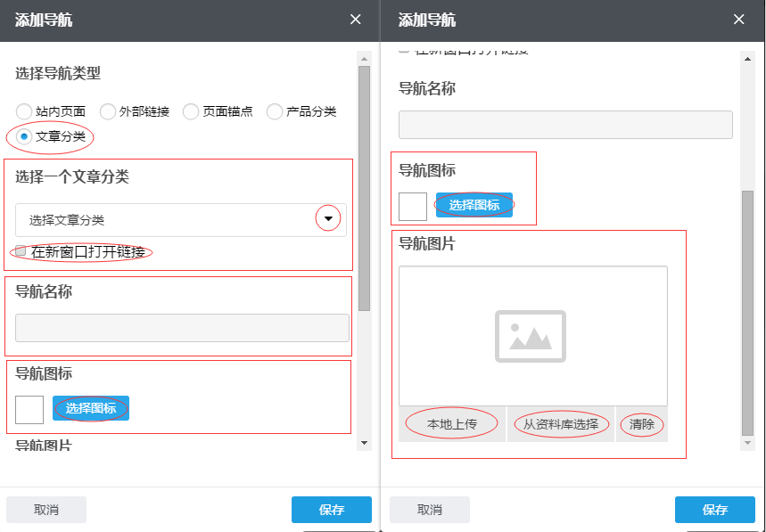
Task: Choose the 外部链接 navigation type
Action: 108,111
